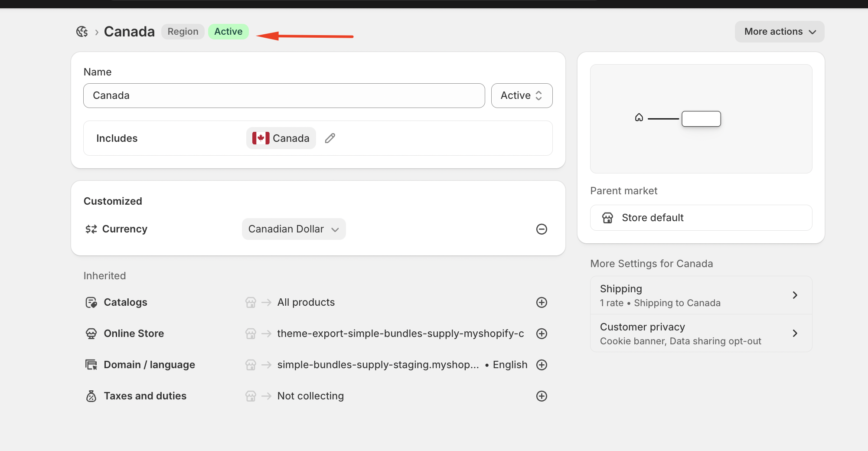Click the market Name input field
The height and width of the screenshot is (451, 868).
point(284,95)
